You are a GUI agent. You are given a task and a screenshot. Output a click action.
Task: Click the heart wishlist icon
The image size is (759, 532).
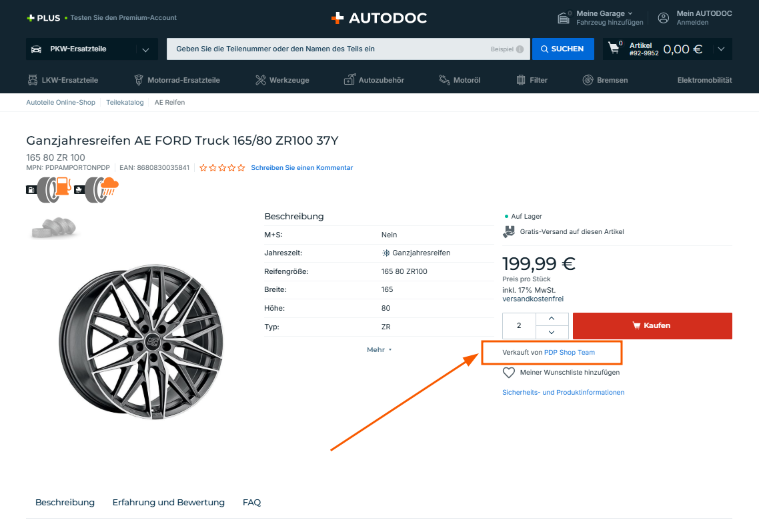click(509, 373)
